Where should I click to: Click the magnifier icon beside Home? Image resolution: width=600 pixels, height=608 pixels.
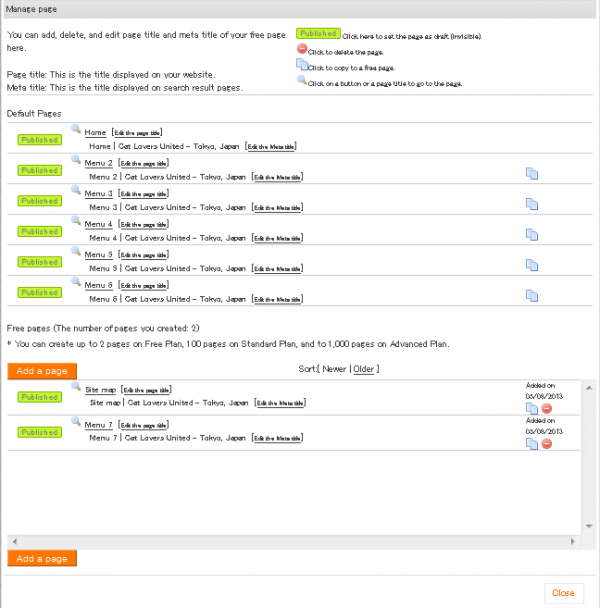tap(76, 130)
